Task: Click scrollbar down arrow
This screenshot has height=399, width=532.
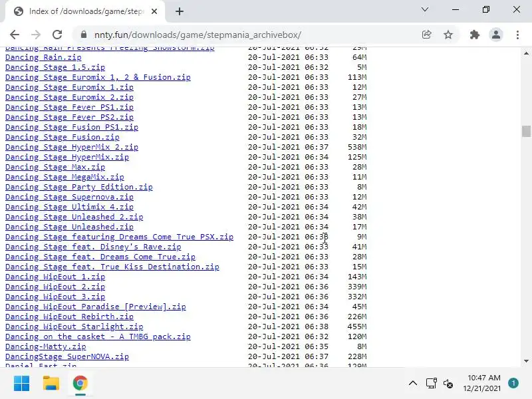Action: (526, 361)
